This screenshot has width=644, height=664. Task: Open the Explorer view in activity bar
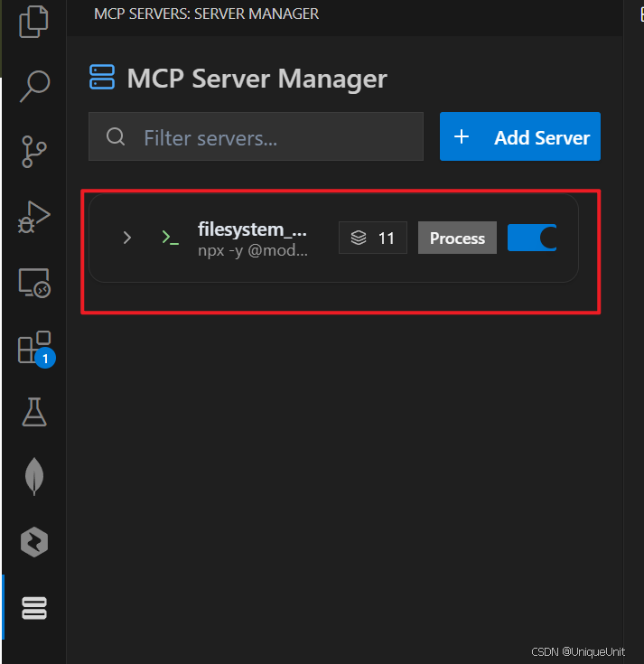tap(33, 22)
